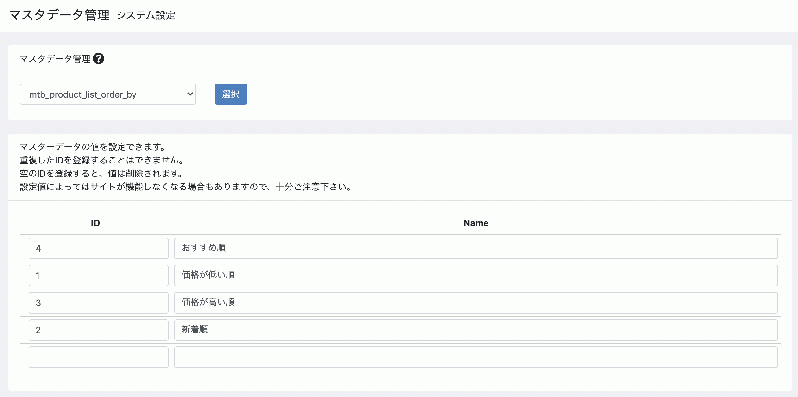Click the Name field 価格が低い順
The height and width of the screenshot is (397, 798).
point(476,275)
